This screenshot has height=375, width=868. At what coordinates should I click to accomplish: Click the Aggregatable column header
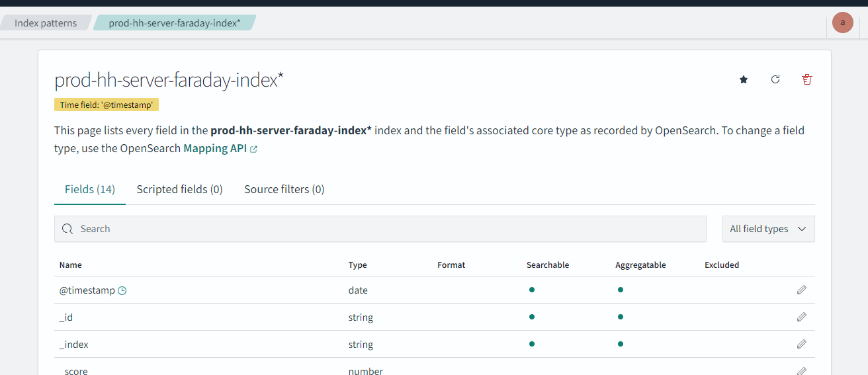(x=640, y=265)
